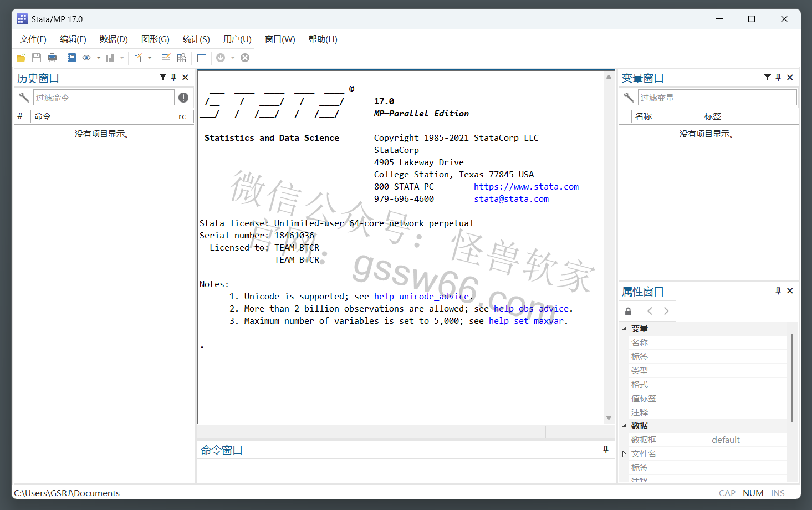The image size is (812, 510).
Task: Click the 过滤命令 filter input field
Action: [104, 98]
